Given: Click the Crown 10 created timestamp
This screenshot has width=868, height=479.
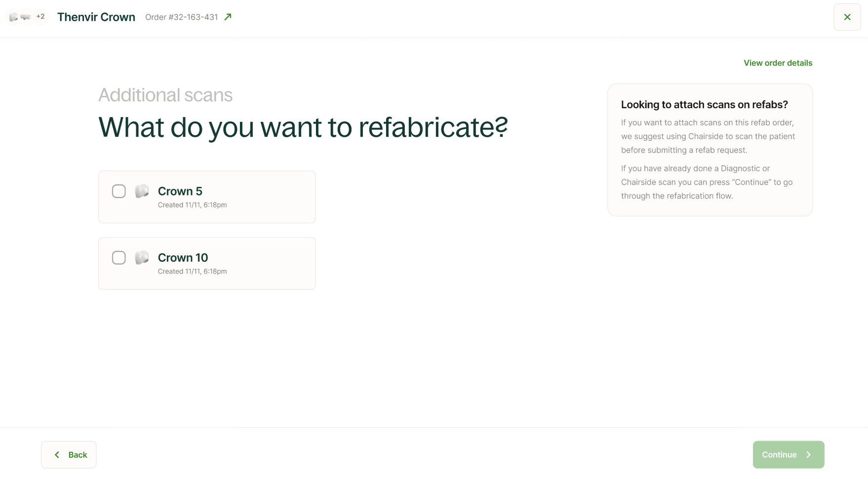Looking at the screenshot, I should click(192, 272).
